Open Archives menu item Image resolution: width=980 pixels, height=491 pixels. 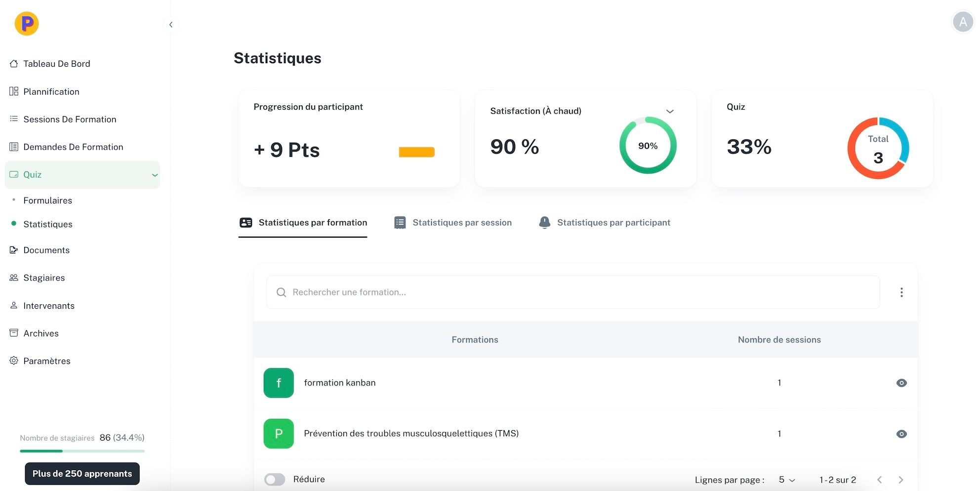point(41,333)
